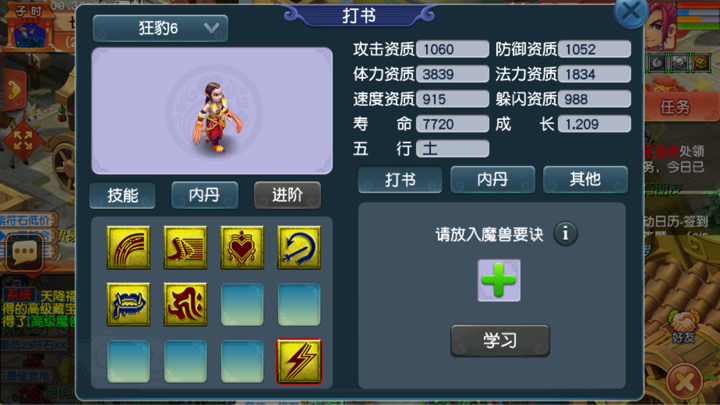This screenshot has width=720, height=405.
Task: Switch to the 其他 tab
Action: point(585,179)
